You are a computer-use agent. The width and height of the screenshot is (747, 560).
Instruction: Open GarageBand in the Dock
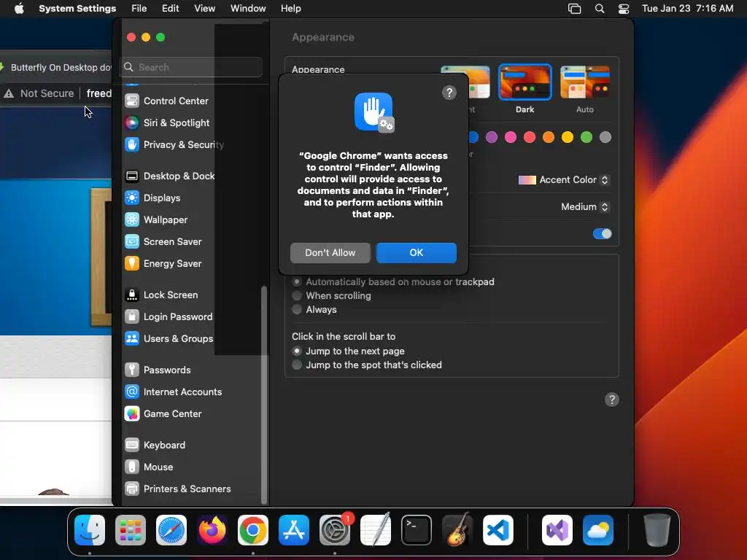click(x=457, y=530)
